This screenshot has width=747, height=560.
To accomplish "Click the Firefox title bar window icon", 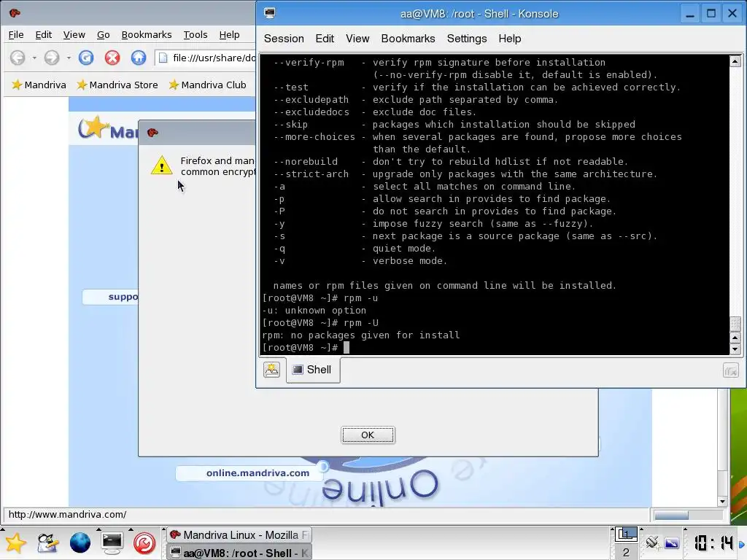I will (15, 13).
